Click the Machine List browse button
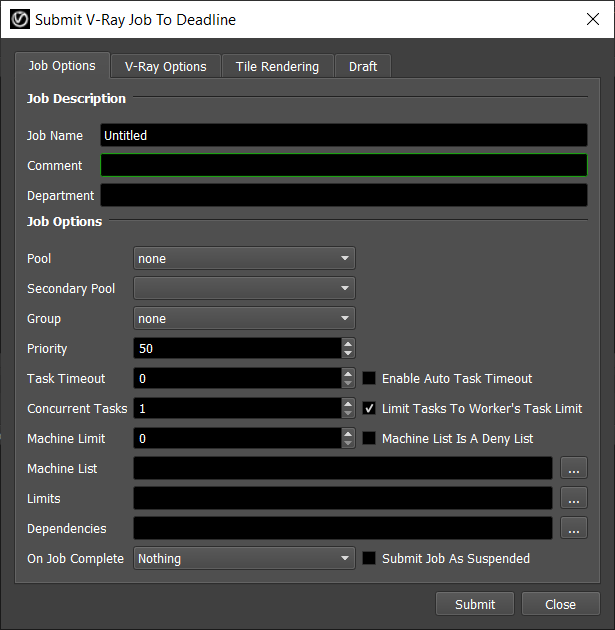Viewport: 615px width, 630px height. pyautogui.click(x=573, y=468)
